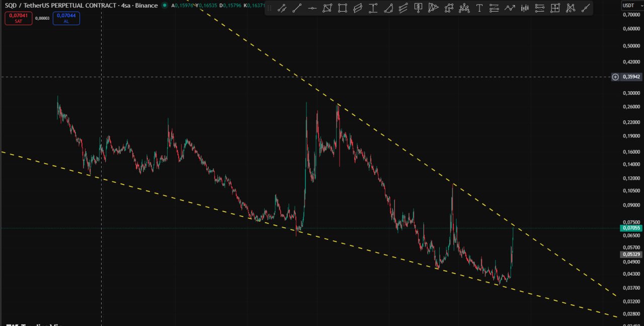This screenshot has height=326, width=644.
Task: Click the 0,22000 price axis label
Action: point(631,122)
